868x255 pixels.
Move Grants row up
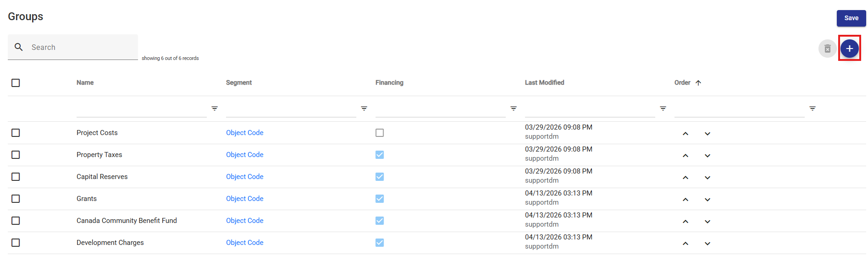(686, 200)
